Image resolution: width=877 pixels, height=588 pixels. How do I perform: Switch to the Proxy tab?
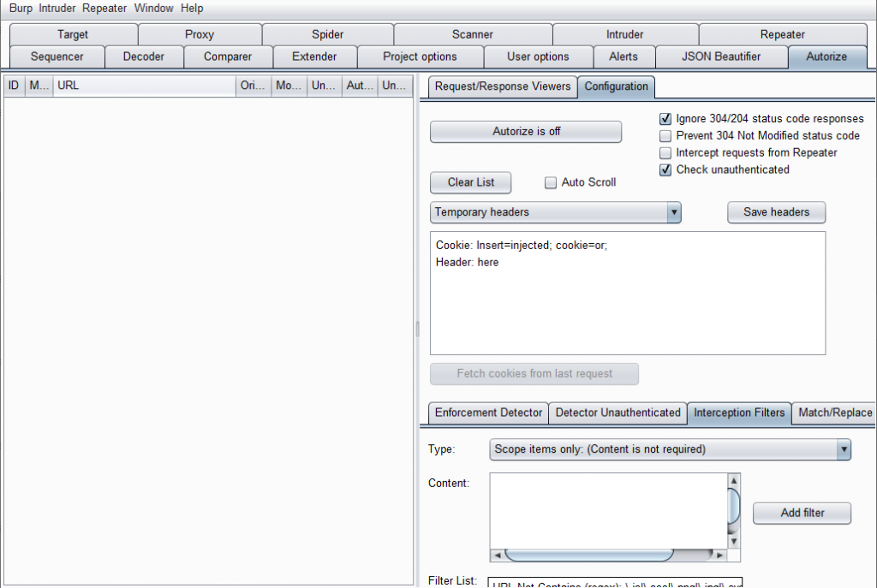200,34
